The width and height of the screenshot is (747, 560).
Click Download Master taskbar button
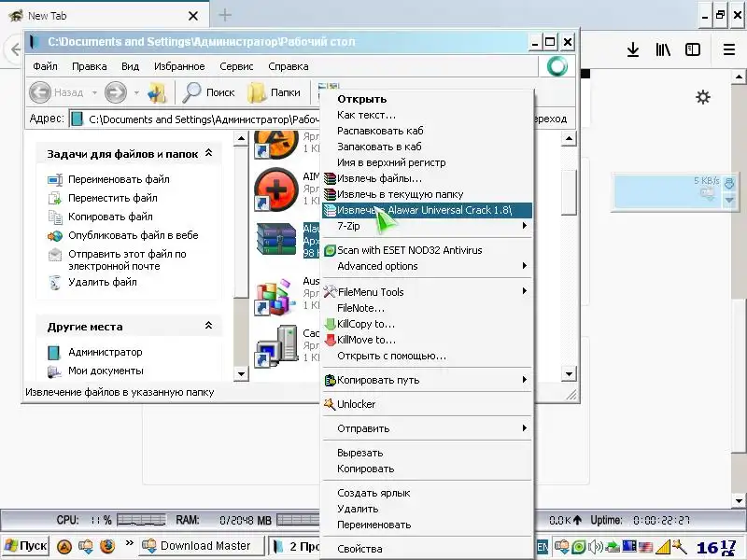click(201, 546)
